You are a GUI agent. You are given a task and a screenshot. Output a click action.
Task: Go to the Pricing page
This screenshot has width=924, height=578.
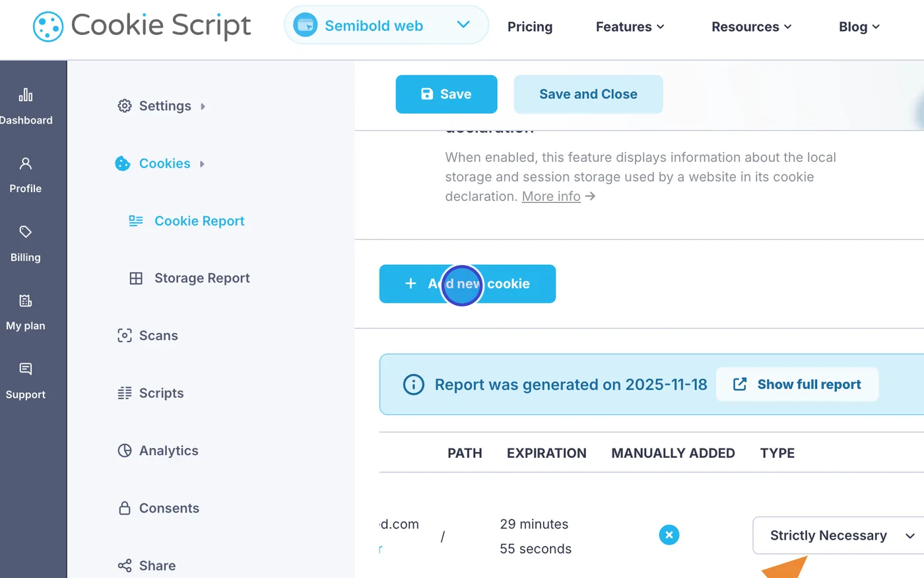point(530,26)
